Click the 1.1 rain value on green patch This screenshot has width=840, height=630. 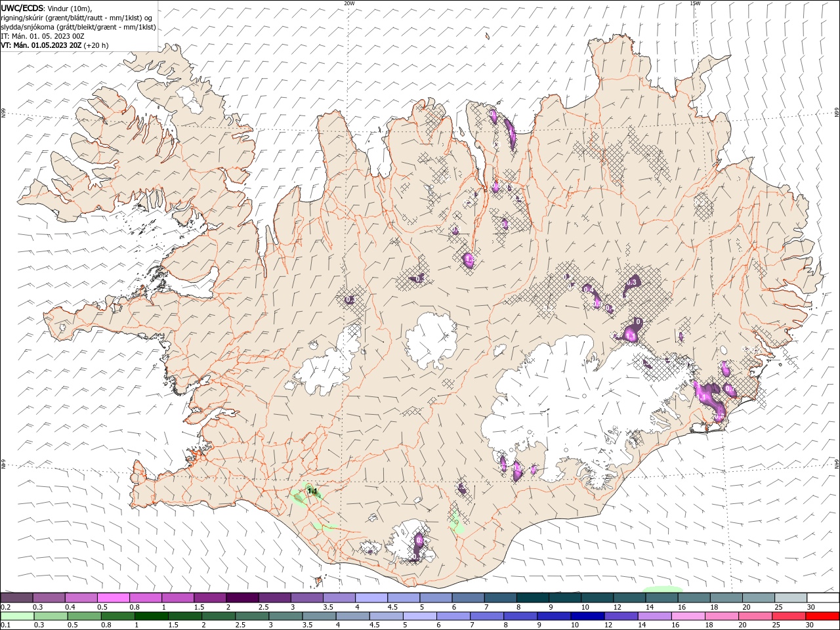coord(312,491)
